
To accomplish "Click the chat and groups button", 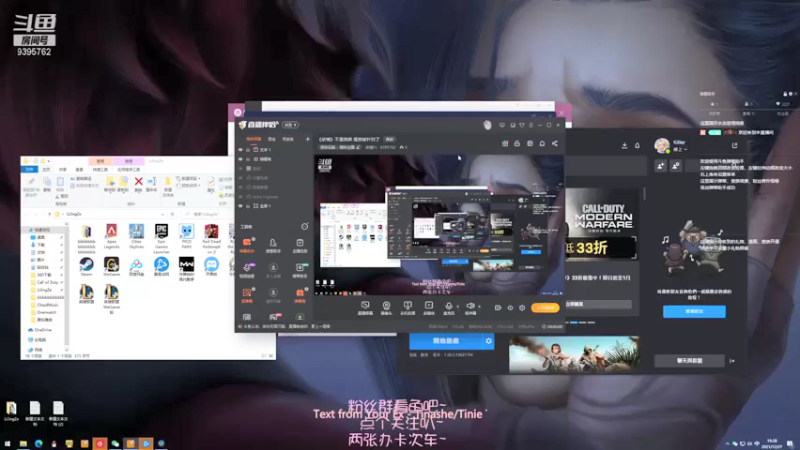I will [x=689, y=361].
